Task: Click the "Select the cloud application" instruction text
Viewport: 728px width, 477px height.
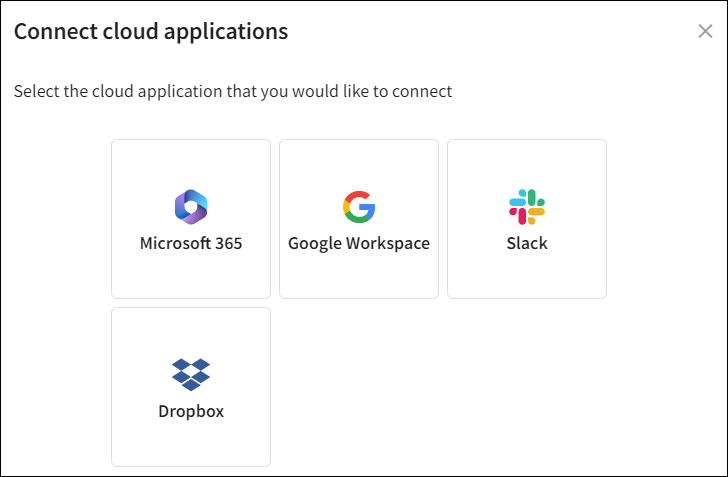Action: click(x=233, y=91)
